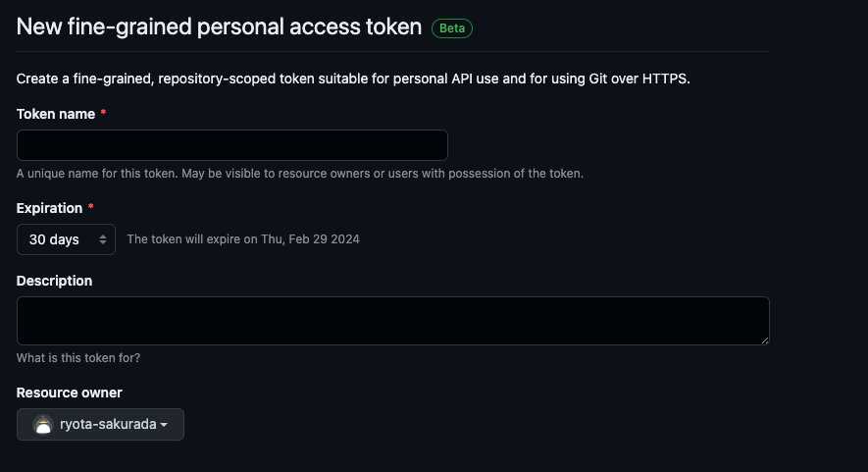Click the "What is this token for?" hint

pyautogui.click(x=78, y=358)
